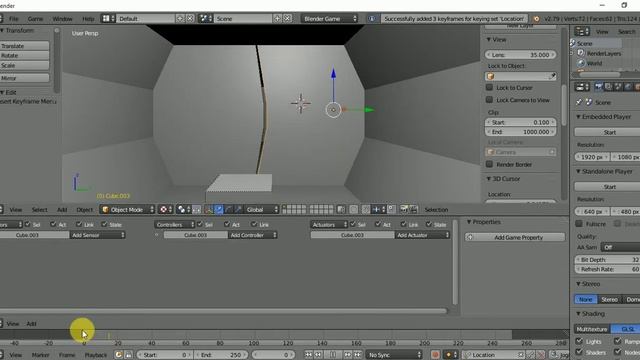640x360 pixels.
Task: Click the Blender logo icon near version
Action: pos(536,19)
